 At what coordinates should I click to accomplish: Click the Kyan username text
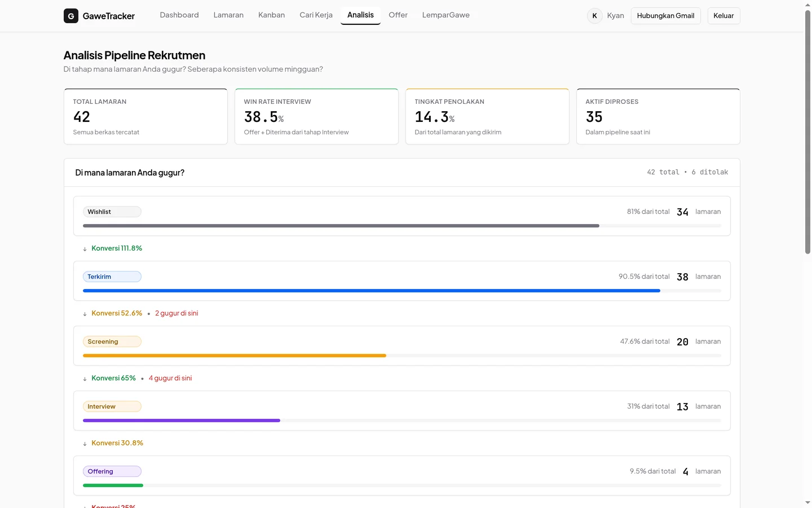(x=615, y=16)
